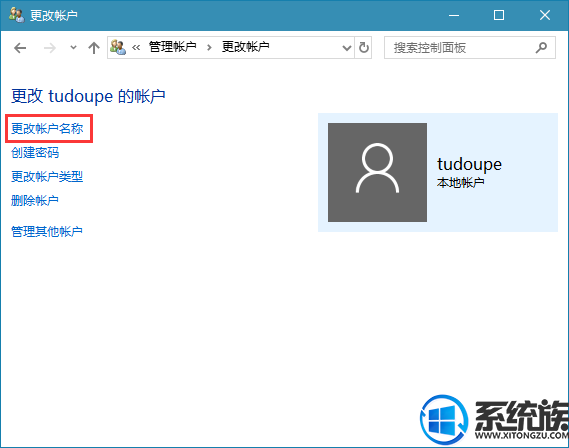This screenshot has height=448, width=569.
Task: Click the user accounts icon in address bar
Action: (118, 48)
